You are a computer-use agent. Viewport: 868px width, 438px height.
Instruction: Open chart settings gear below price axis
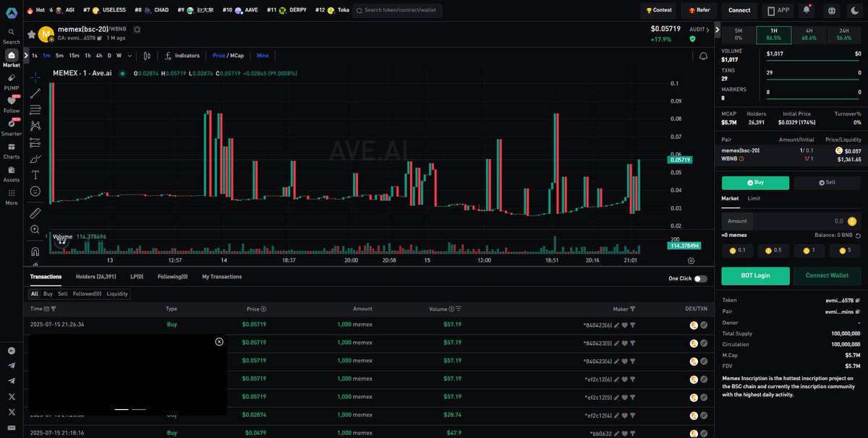(691, 260)
